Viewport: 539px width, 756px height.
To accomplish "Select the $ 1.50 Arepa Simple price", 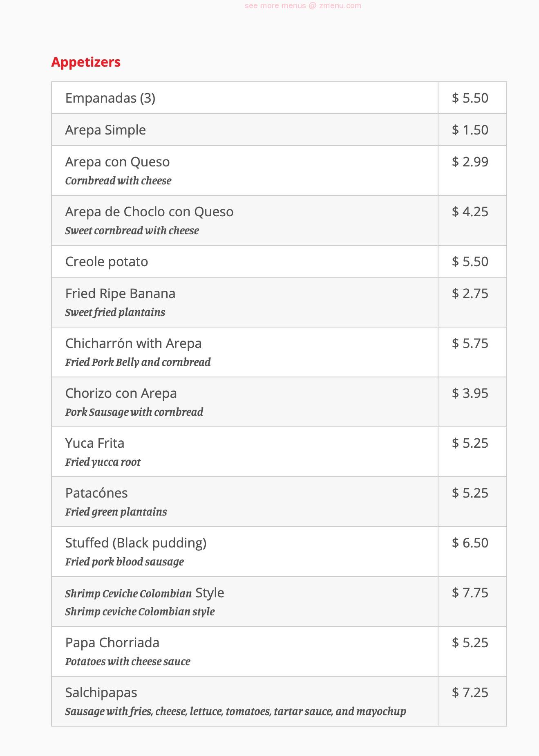I will (x=470, y=130).
